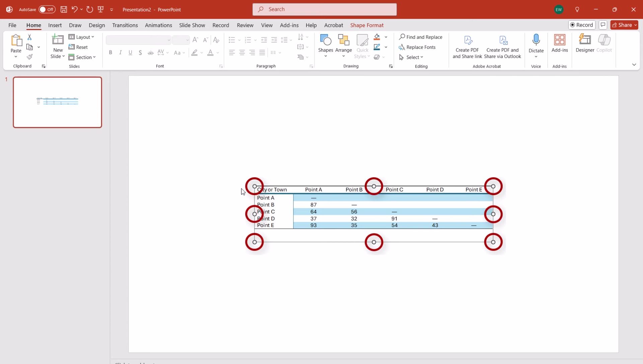Open the Select dropdown
The width and height of the screenshot is (643, 364).
(411, 57)
